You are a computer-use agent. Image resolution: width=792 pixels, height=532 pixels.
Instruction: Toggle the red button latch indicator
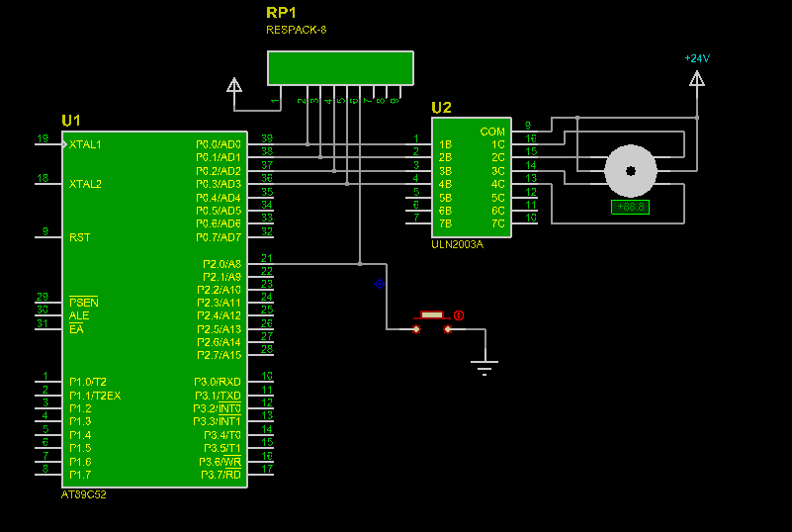point(459,315)
